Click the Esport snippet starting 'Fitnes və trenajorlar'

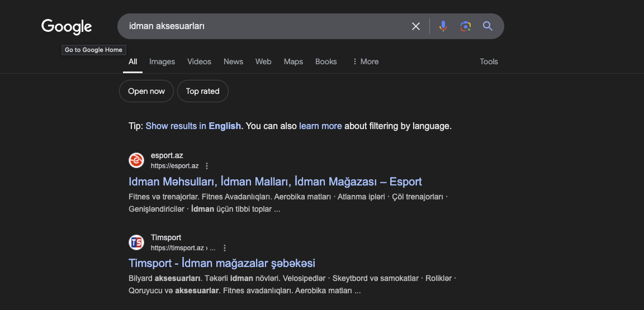(x=288, y=203)
